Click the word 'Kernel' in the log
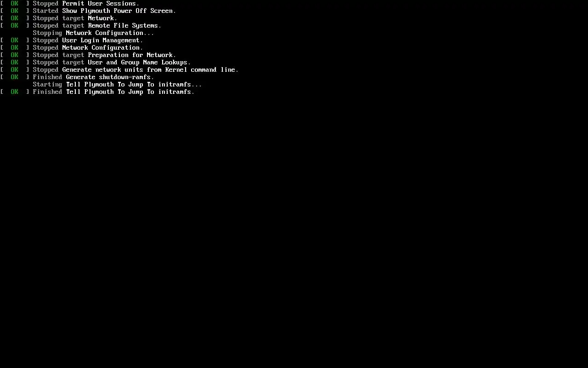This screenshot has height=368, width=588. [176, 69]
